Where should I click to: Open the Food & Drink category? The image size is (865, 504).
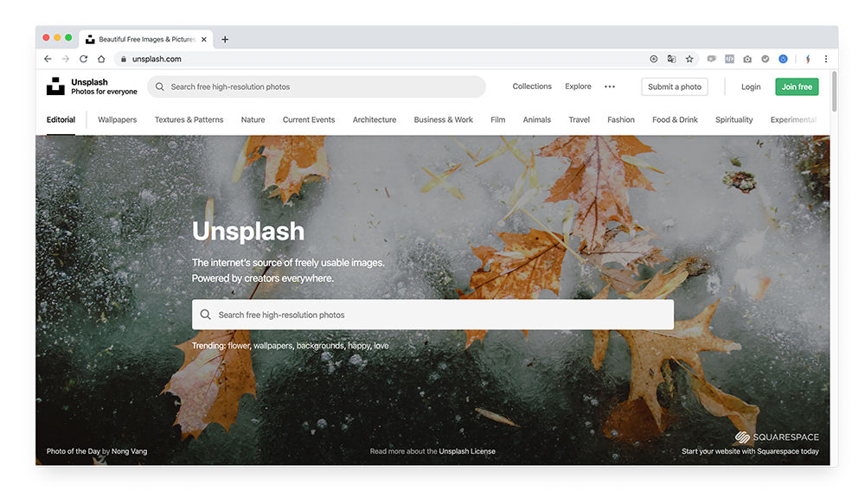tap(675, 119)
